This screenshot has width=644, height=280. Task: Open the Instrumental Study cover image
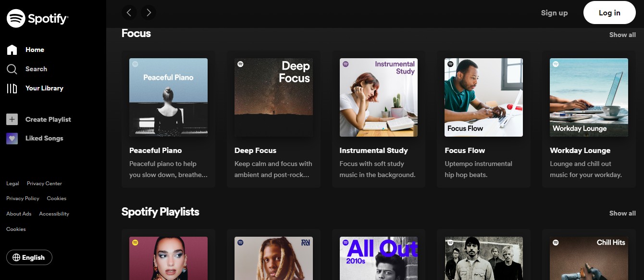(x=379, y=98)
